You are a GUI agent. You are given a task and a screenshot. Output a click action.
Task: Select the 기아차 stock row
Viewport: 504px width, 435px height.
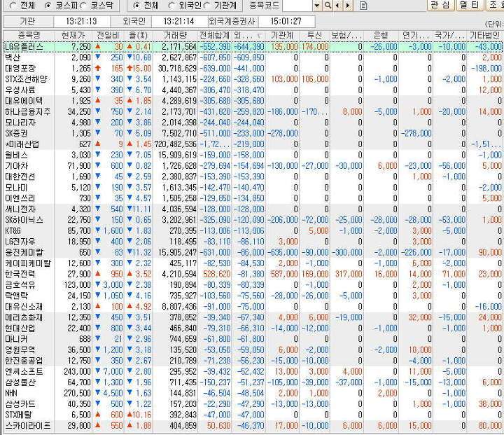coord(253,166)
